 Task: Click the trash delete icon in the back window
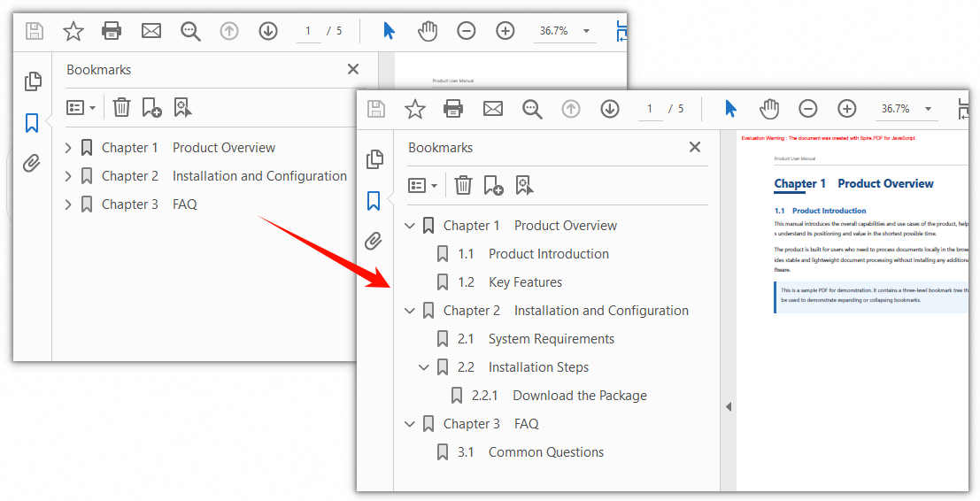point(121,107)
